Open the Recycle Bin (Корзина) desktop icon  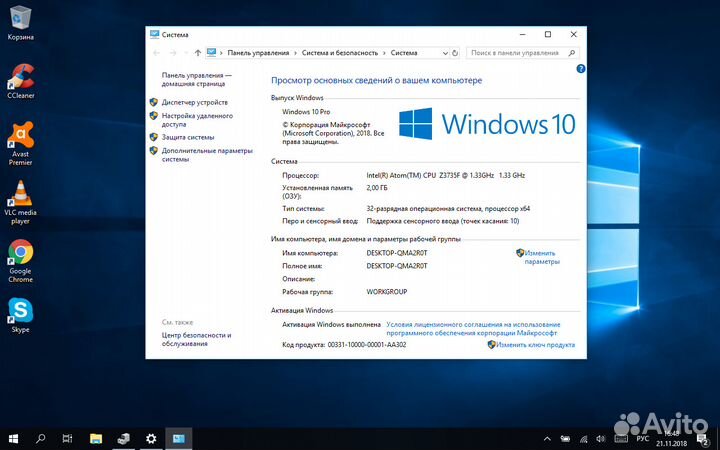21,23
